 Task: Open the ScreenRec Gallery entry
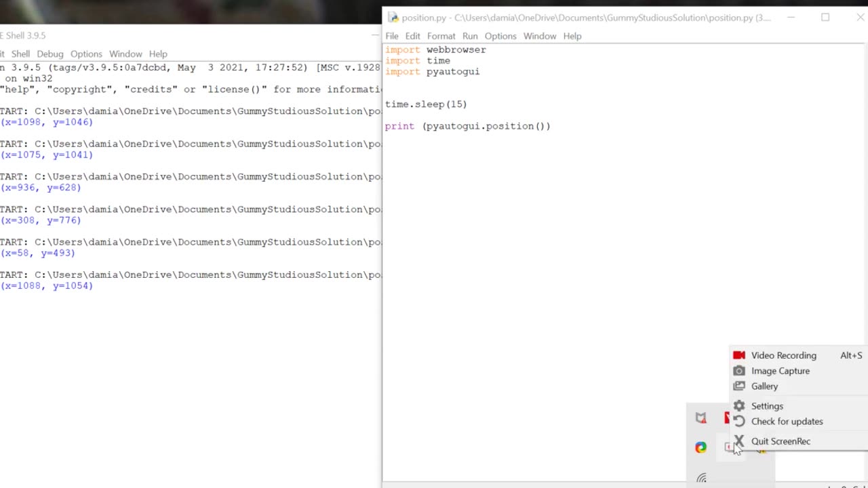tap(764, 386)
